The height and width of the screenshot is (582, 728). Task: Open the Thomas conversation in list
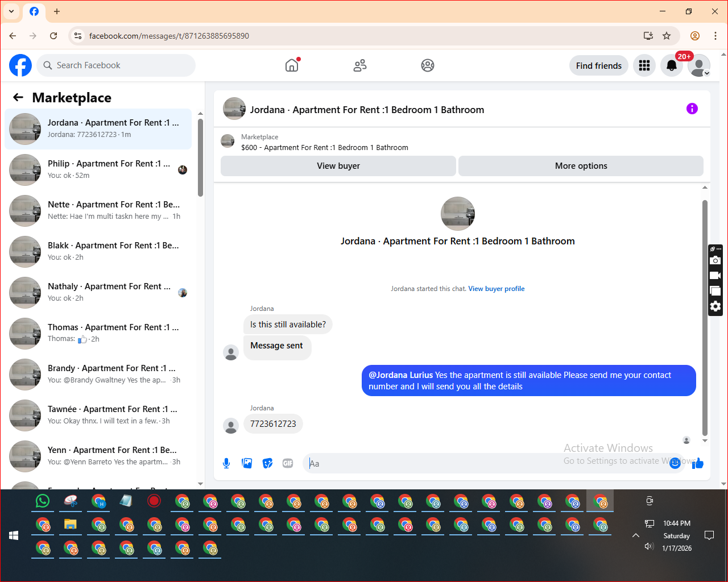[98, 334]
